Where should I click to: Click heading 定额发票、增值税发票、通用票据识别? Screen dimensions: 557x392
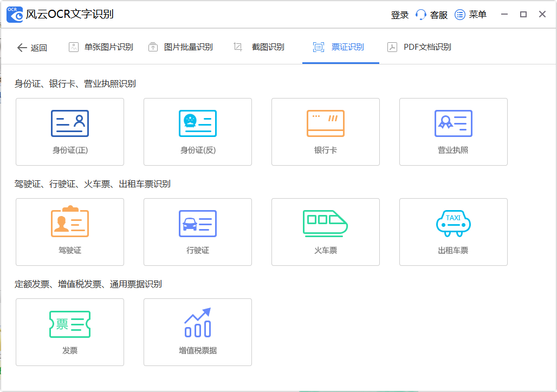(88, 284)
